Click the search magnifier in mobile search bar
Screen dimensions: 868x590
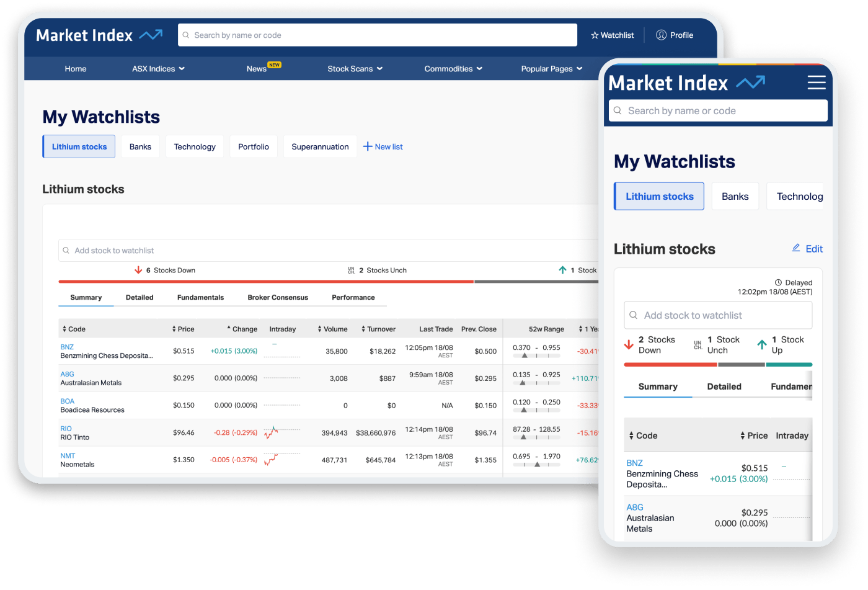(x=618, y=110)
